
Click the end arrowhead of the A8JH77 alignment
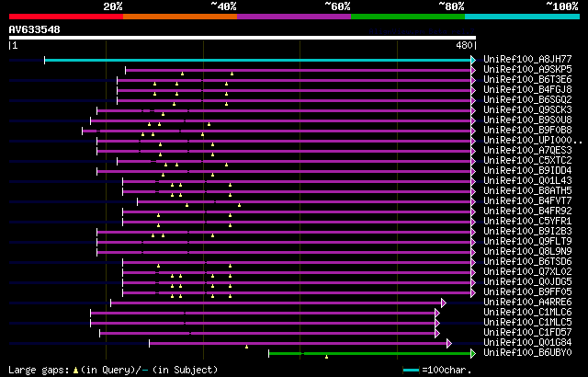(473, 60)
